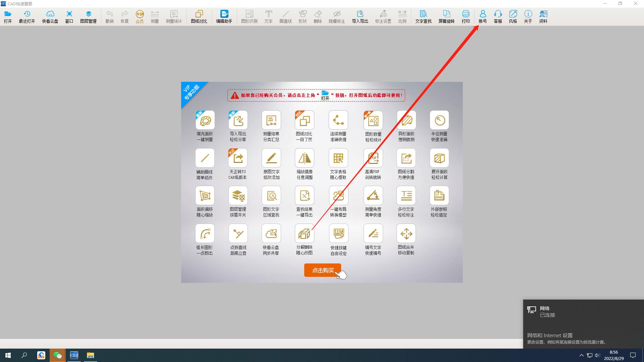Open 图层管理 layer manager
Image resolution: width=644 pixels, height=362 pixels.
(88, 14)
